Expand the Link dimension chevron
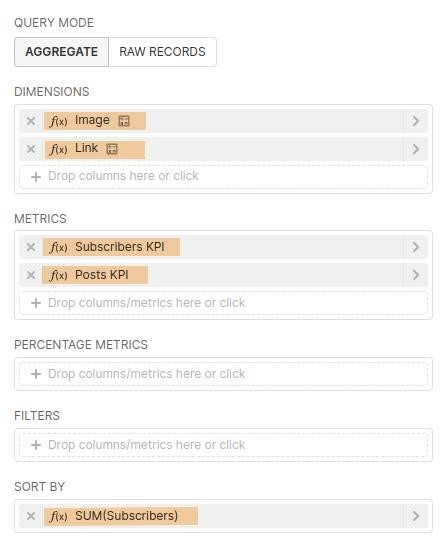442x547 pixels. coord(415,149)
